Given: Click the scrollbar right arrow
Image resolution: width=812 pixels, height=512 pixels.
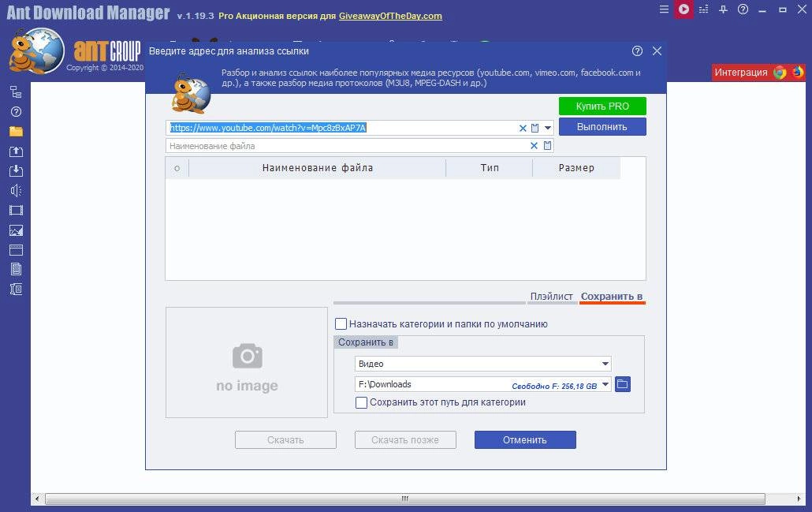Looking at the screenshot, I should [798, 499].
